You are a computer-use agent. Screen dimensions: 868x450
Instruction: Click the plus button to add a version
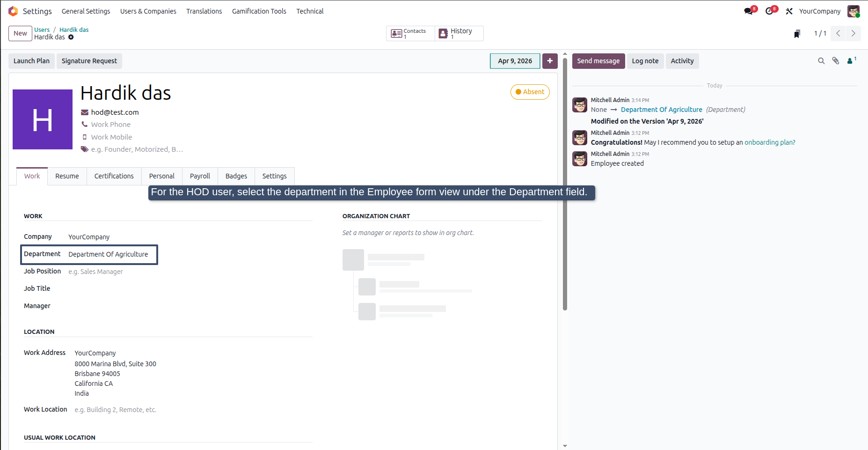[x=550, y=61]
